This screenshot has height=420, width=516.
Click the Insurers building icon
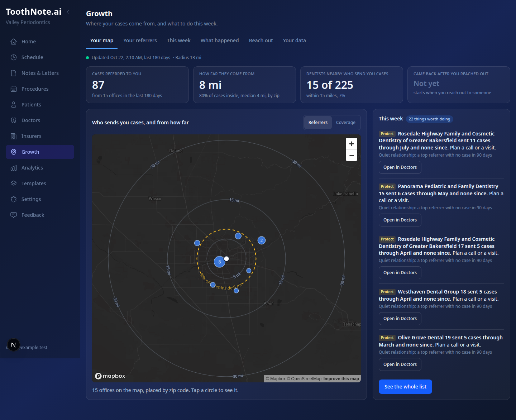14,136
